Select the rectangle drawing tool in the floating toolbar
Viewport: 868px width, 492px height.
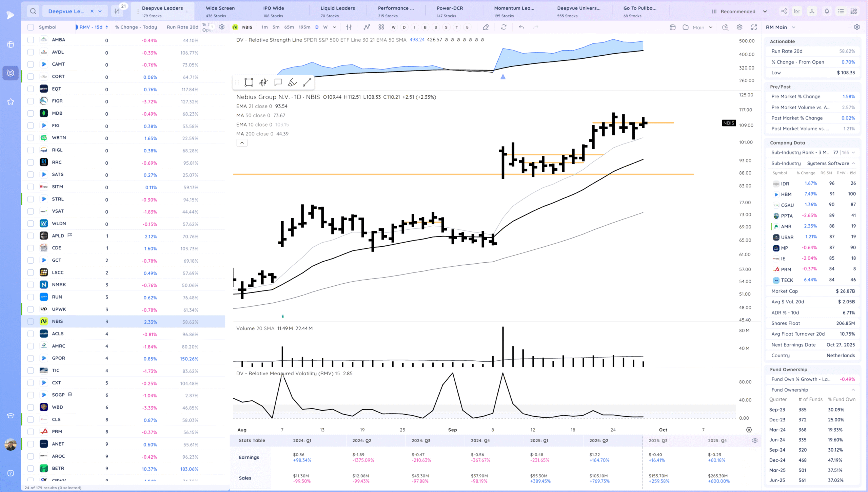click(249, 82)
